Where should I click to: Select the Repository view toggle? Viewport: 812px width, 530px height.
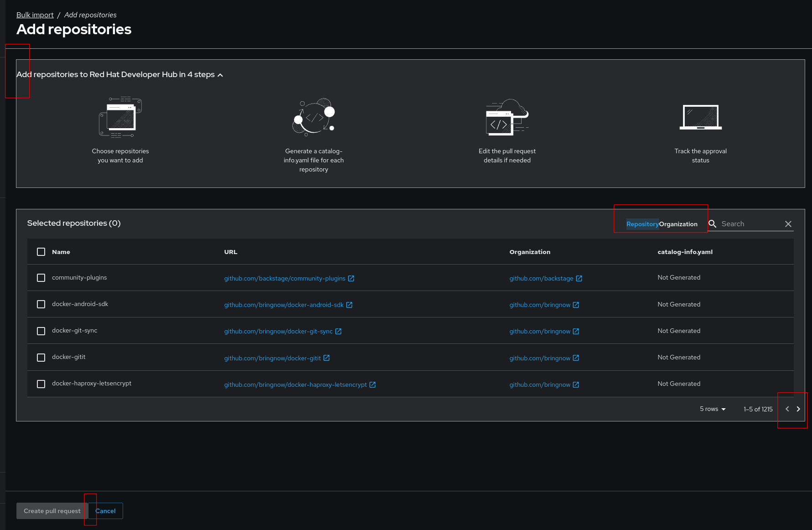click(642, 224)
